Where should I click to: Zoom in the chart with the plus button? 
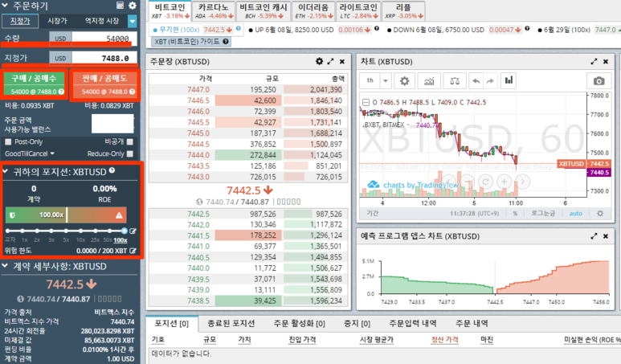(x=504, y=182)
